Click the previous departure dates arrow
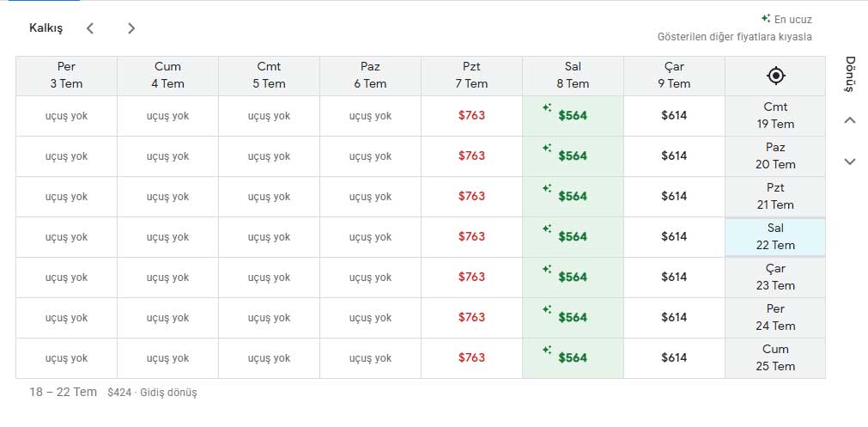Viewport: 868px width, 427px height. tap(89, 28)
